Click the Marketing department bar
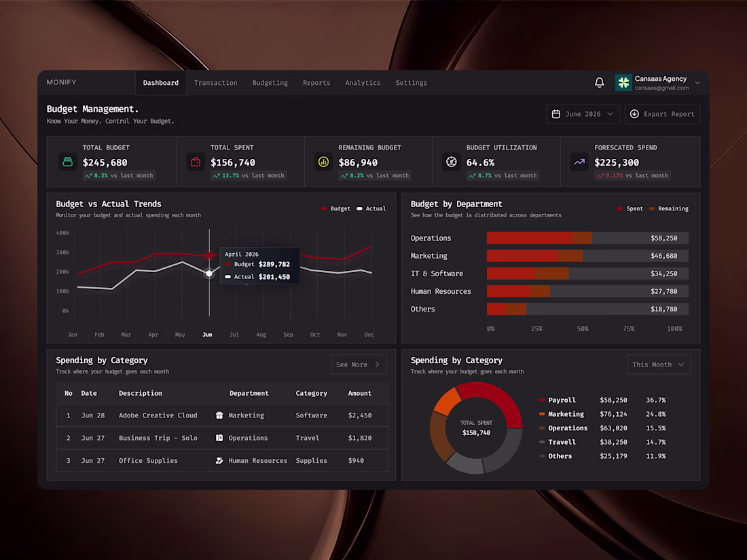This screenshot has height=560, width=747. tap(587, 256)
